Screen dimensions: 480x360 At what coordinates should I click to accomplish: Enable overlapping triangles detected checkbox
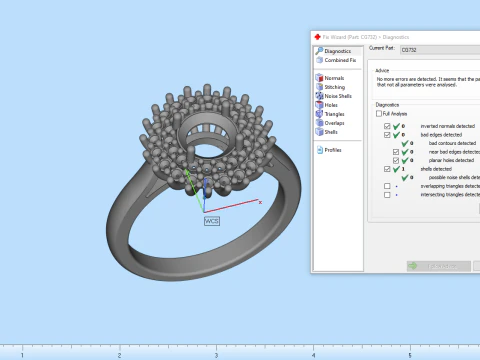click(387, 186)
